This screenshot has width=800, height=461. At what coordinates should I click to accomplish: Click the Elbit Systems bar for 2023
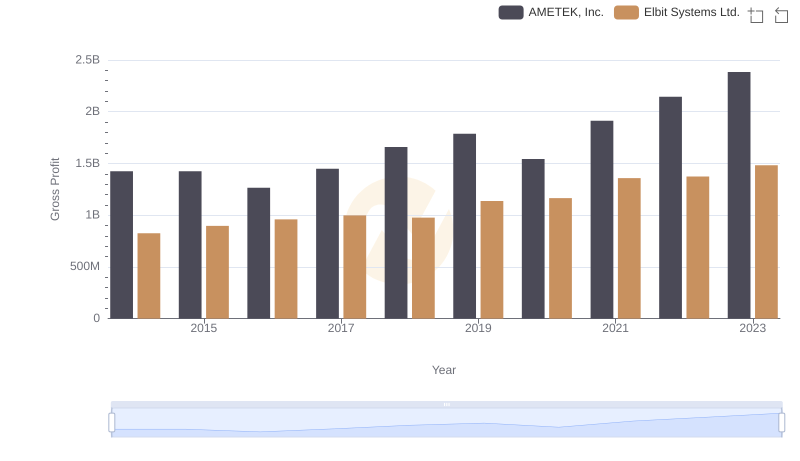click(x=766, y=242)
